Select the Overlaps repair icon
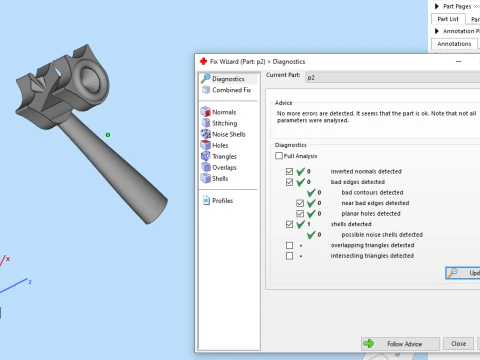The height and width of the screenshot is (360, 480). [x=206, y=167]
